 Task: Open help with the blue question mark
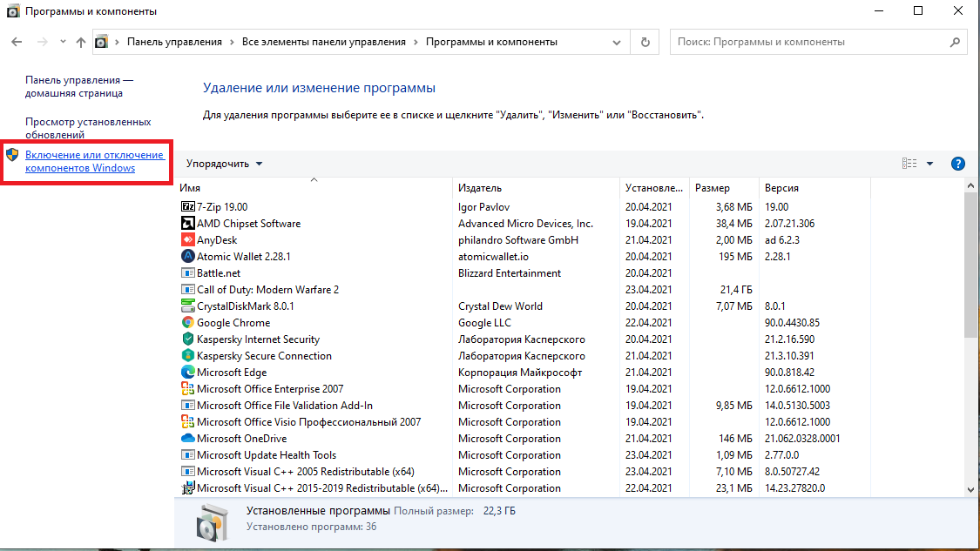[958, 164]
